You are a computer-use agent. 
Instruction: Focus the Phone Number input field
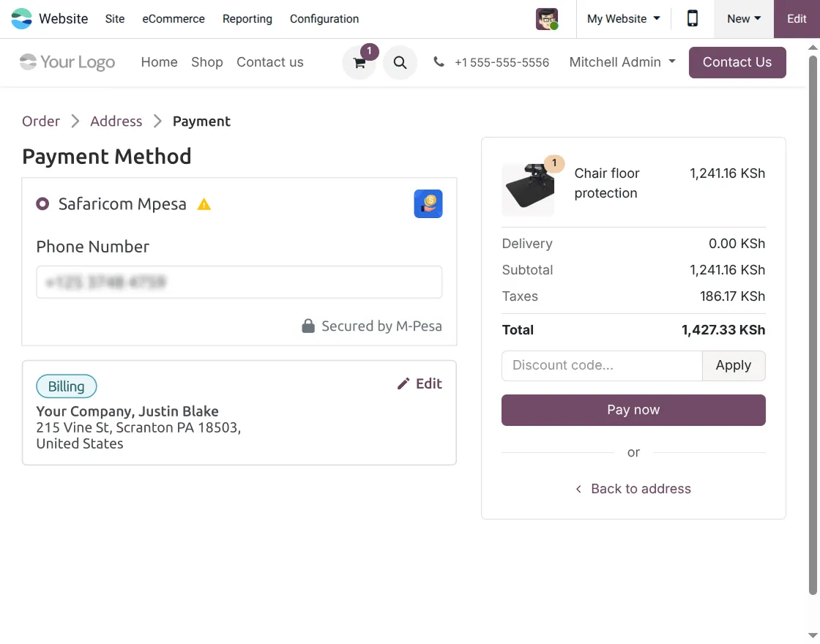(239, 282)
